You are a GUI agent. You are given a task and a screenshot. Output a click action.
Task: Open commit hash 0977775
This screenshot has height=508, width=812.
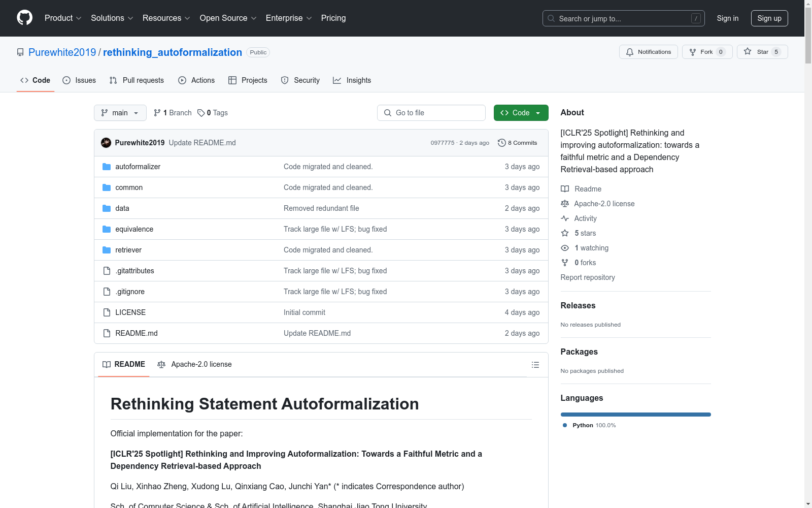(443, 143)
